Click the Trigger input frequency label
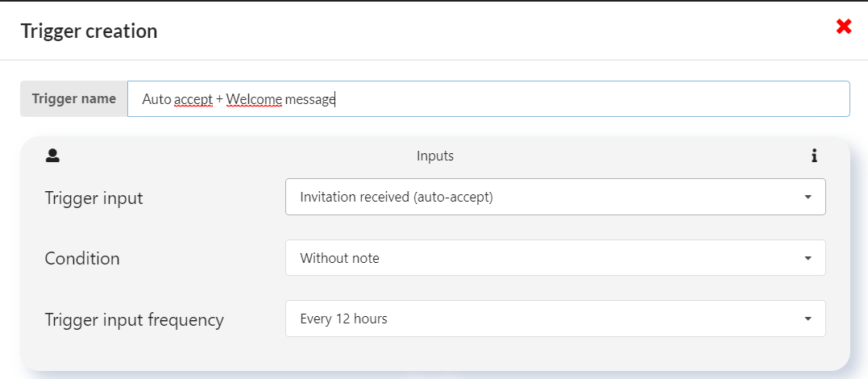This screenshot has height=379, width=868. coord(134,319)
